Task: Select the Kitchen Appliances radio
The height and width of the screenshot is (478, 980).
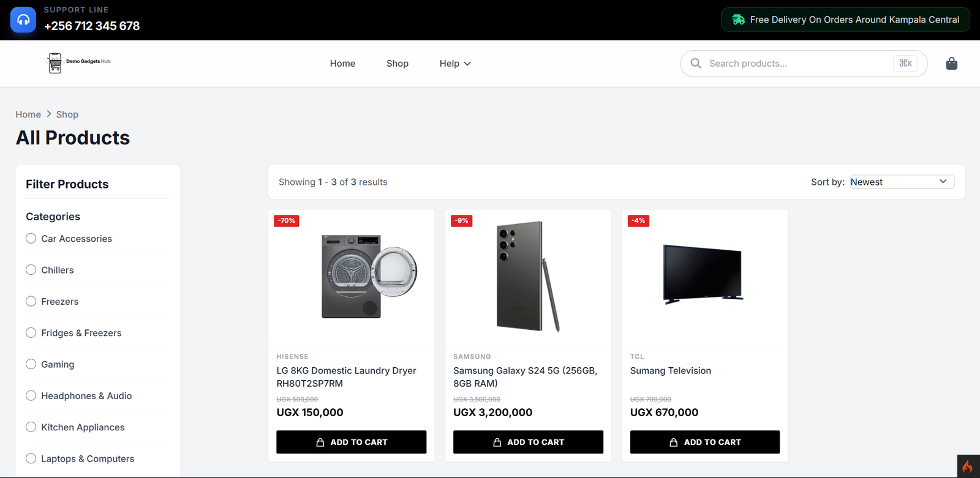Action: click(31, 427)
